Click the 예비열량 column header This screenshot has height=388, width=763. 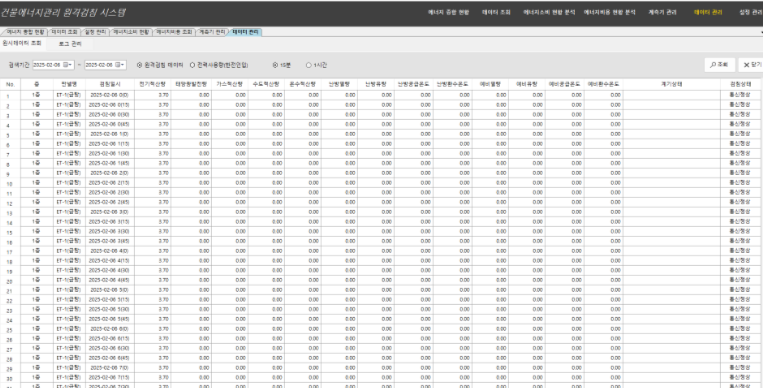490,84
